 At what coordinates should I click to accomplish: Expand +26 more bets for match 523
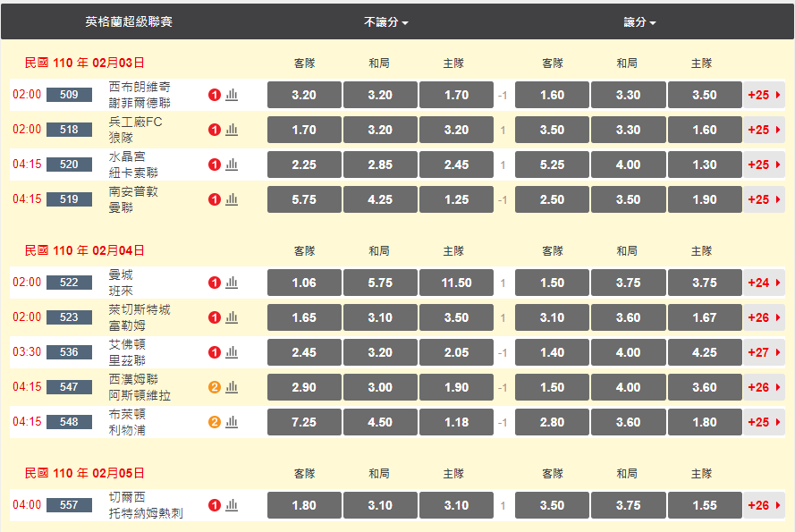(x=764, y=317)
